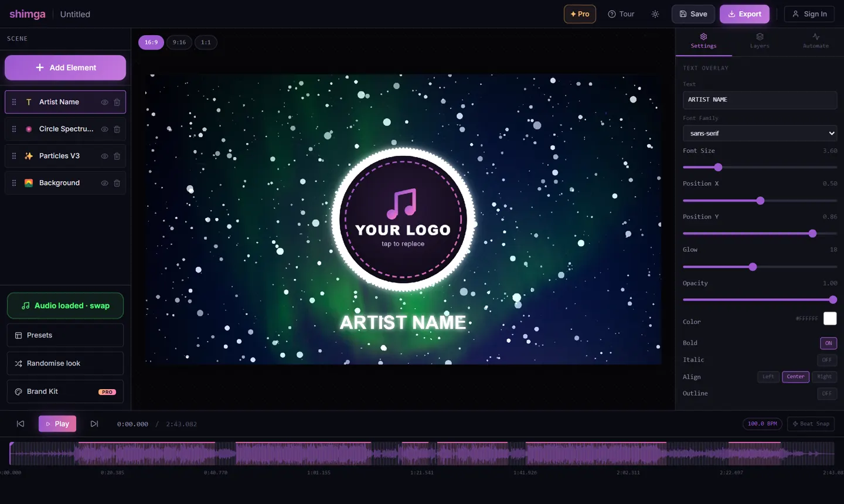
Task: Click the drag handle of Background layer
Action: pos(14,183)
